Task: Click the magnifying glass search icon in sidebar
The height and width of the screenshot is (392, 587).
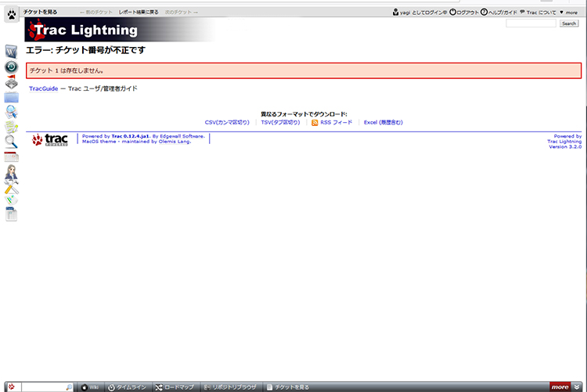Action: (11, 141)
